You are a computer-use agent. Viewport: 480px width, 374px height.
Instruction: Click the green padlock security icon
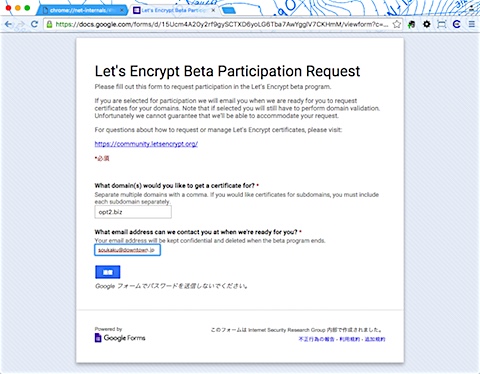[x=49, y=24]
